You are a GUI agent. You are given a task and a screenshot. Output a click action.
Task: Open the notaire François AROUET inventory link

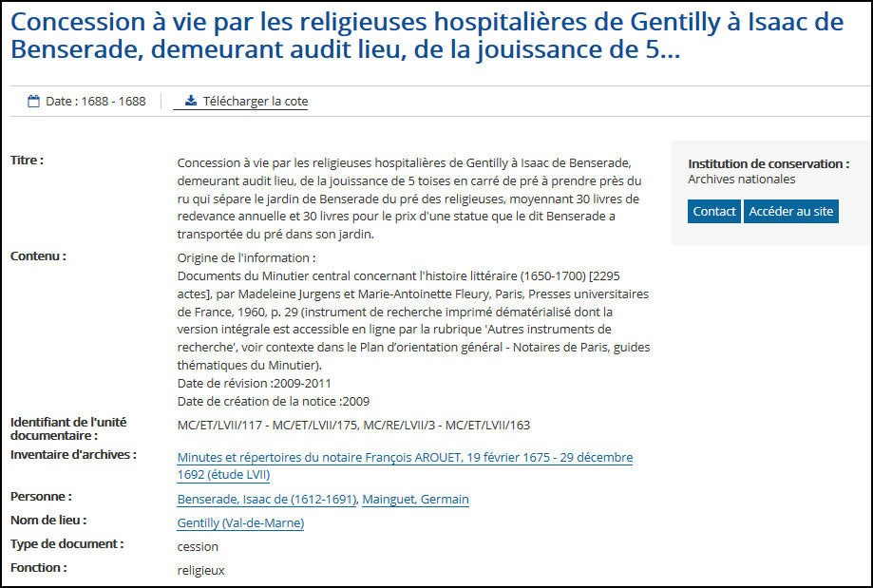click(405, 466)
